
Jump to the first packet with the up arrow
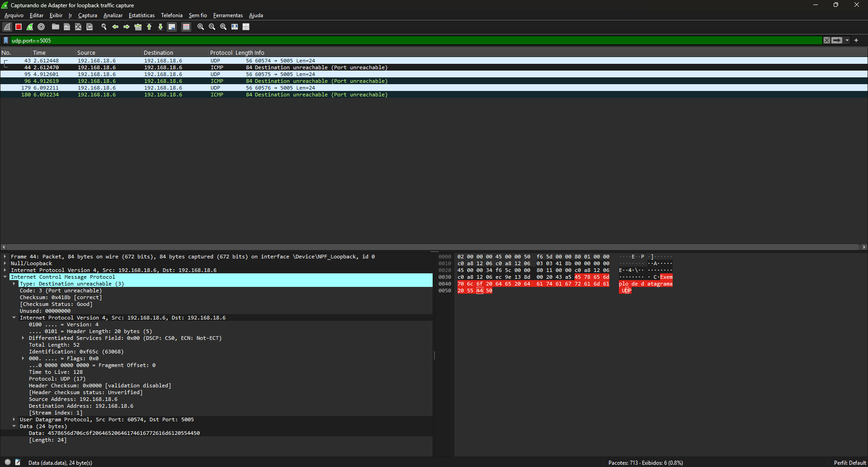(149, 27)
